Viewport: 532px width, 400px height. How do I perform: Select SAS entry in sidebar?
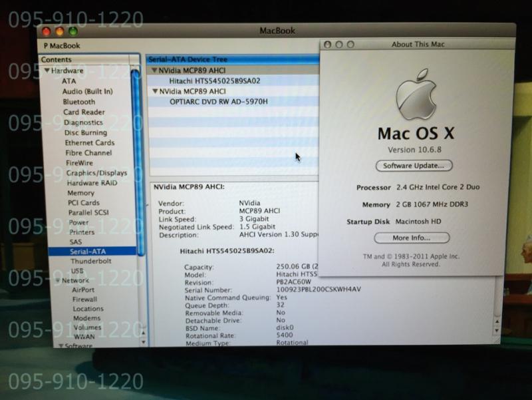coord(76,242)
